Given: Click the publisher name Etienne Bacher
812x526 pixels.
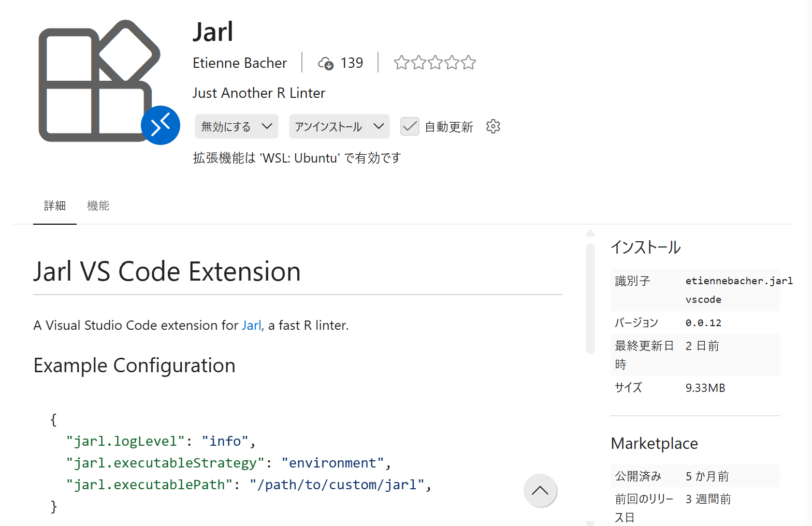Looking at the screenshot, I should coord(240,63).
